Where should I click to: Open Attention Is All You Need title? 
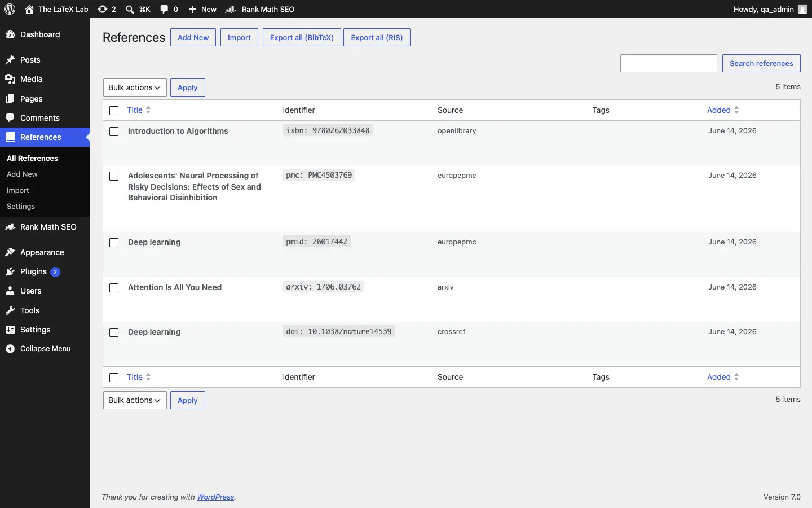175,287
